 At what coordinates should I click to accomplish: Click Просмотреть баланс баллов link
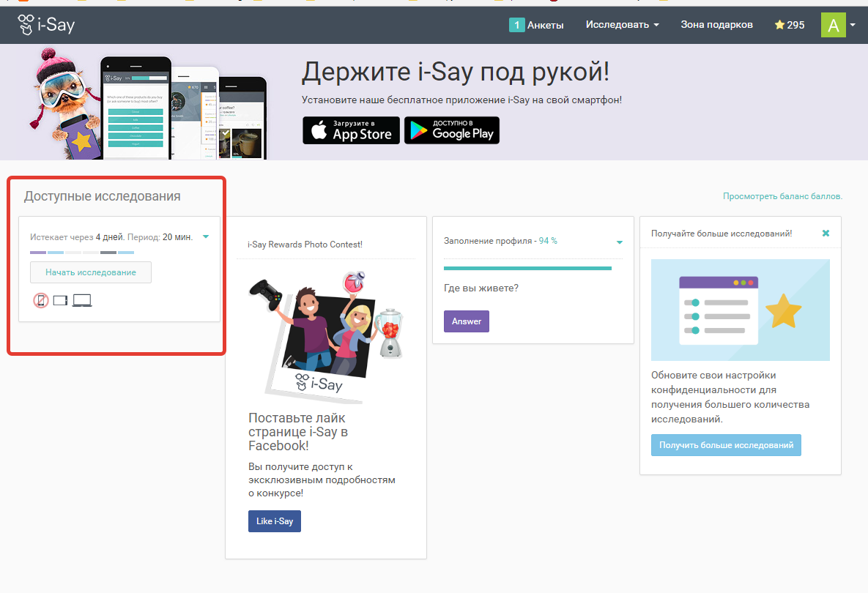point(782,196)
